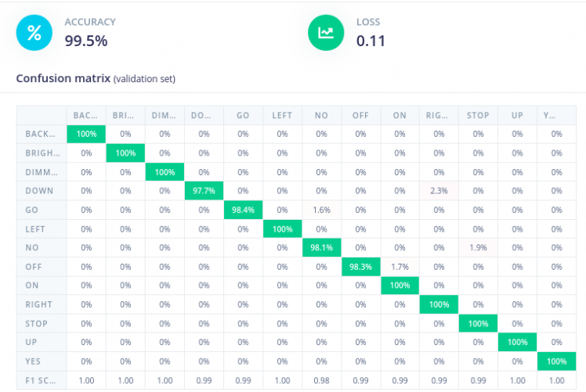Click the 0.11 loss value
This screenshot has height=392, width=586.
(x=371, y=41)
